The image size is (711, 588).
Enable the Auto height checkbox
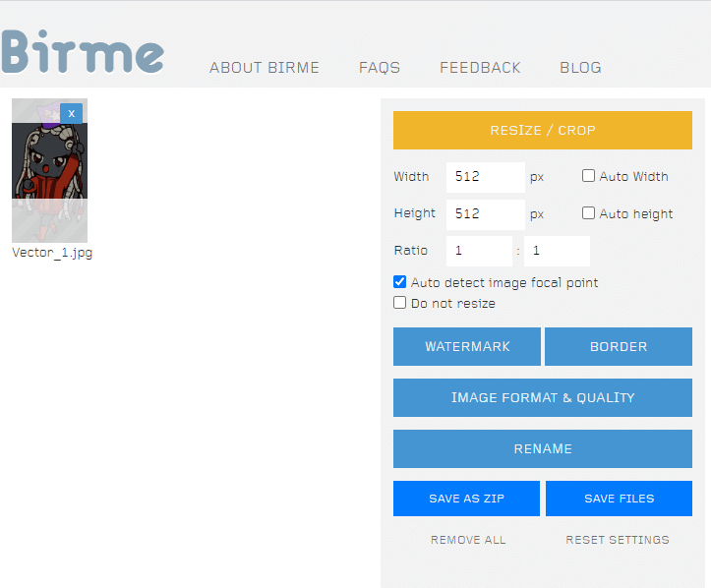pyautogui.click(x=588, y=212)
